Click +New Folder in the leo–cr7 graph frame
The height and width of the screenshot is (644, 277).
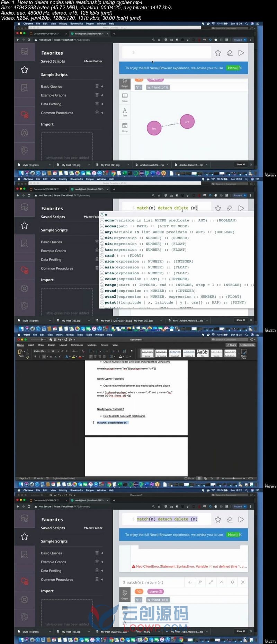tap(93, 61)
